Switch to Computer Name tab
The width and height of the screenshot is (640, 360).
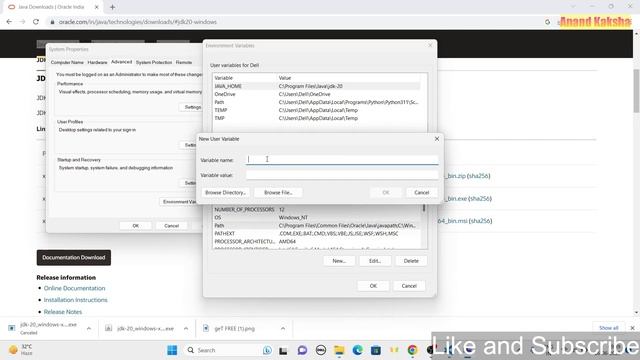pos(67,62)
